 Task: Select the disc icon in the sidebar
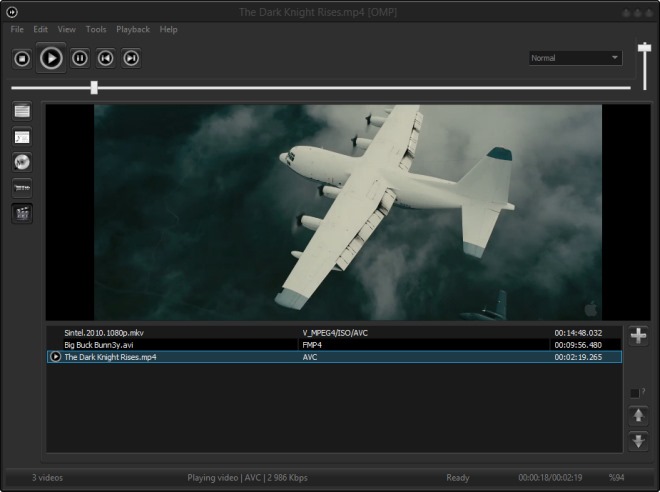[22, 162]
